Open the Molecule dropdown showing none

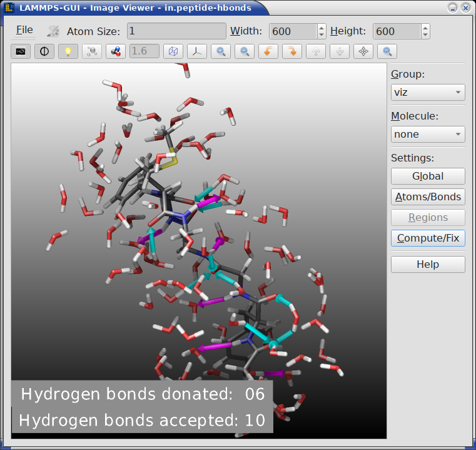[428, 134]
